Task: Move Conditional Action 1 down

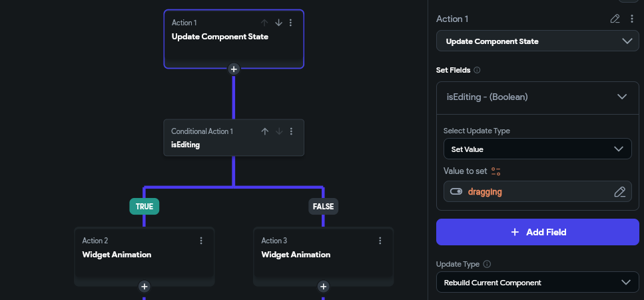Action: coord(279,131)
